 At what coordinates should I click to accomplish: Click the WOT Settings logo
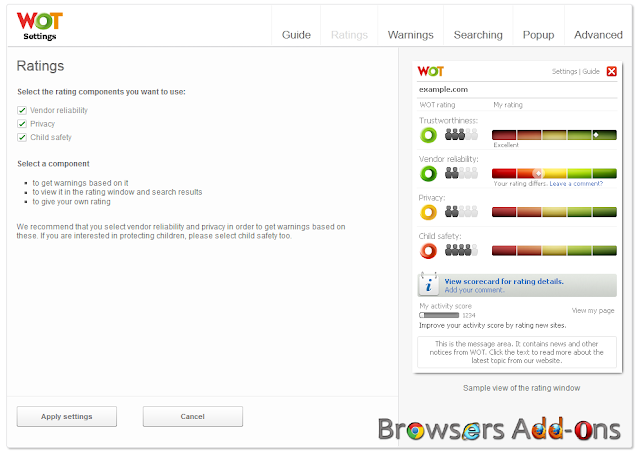click(x=40, y=26)
